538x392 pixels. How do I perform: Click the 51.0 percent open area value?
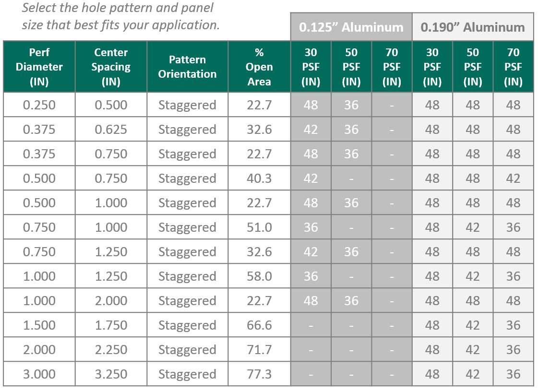tap(259, 227)
